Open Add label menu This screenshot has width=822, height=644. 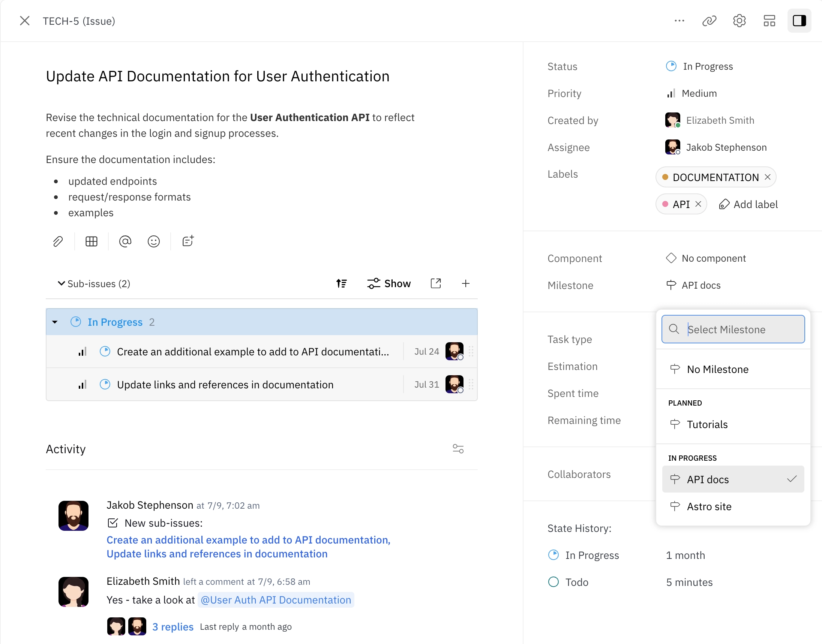tap(747, 203)
